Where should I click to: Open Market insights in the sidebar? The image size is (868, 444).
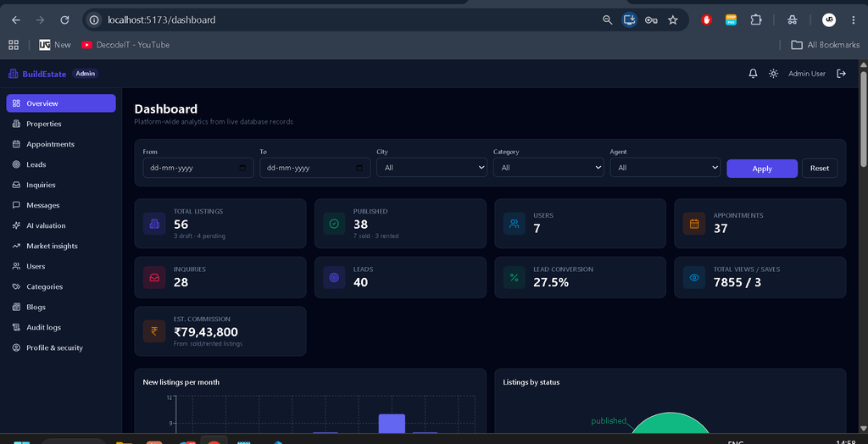point(61,246)
